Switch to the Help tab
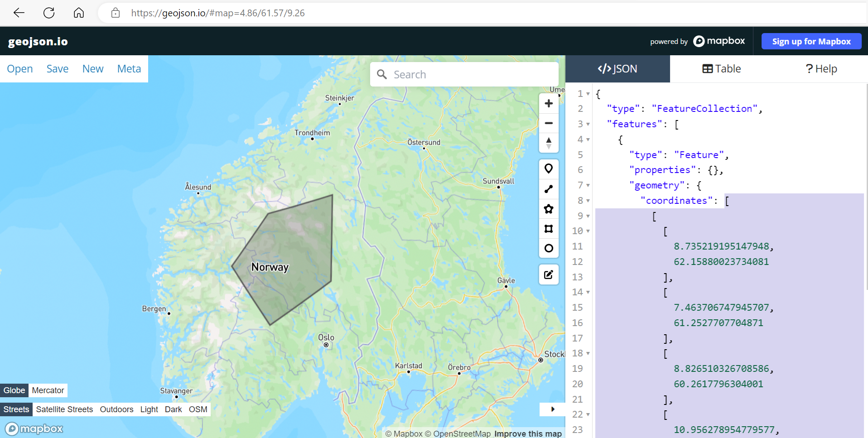Image resolution: width=868 pixels, height=438 pixels. coord(821,69)
